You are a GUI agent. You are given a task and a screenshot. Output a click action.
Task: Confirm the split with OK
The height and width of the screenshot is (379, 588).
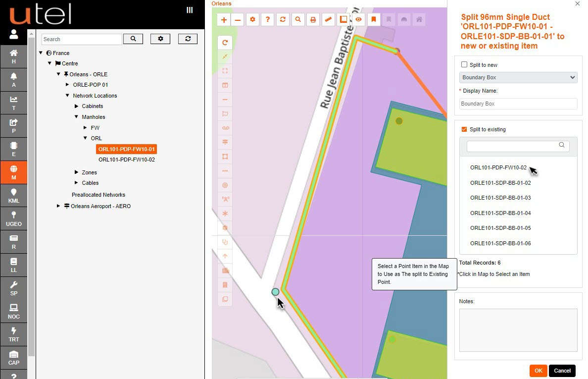pos(539,371)
